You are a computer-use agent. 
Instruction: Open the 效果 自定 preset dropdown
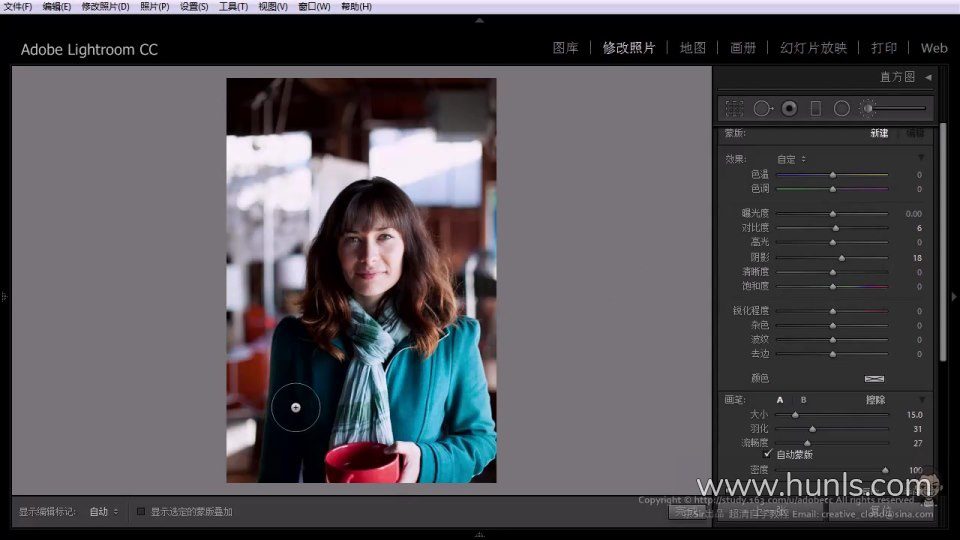pyautogui.click(x=792, y=159)
